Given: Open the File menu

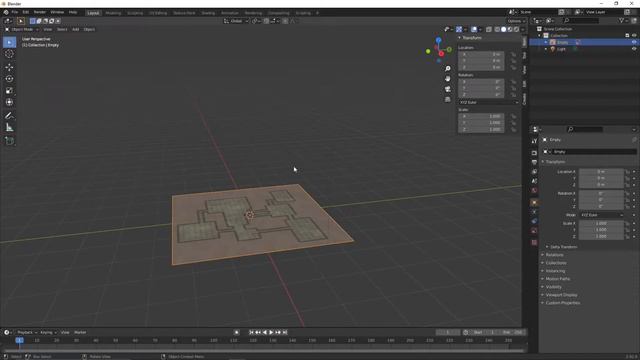Looking at the screenshot, I should pyautogui.click(x=15, y=12).
